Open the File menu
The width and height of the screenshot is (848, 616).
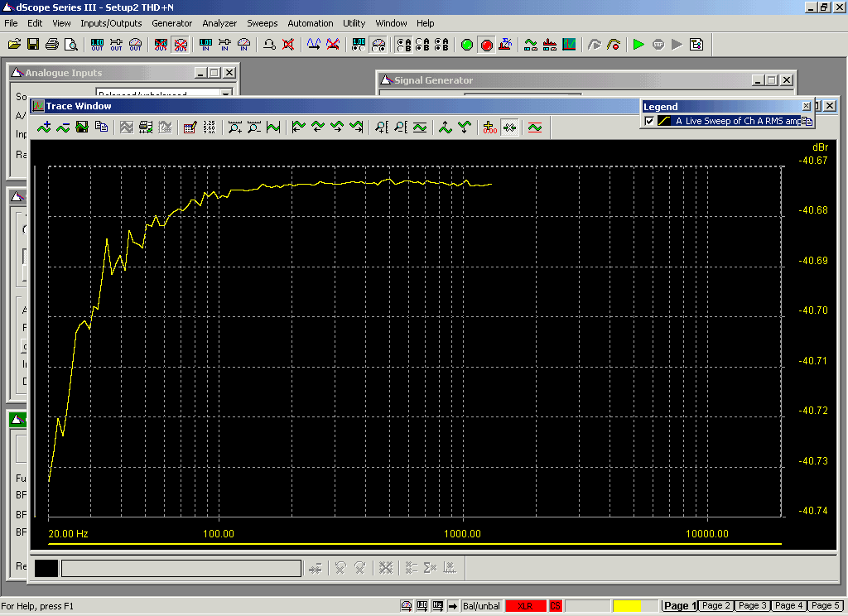click(11, 23)
